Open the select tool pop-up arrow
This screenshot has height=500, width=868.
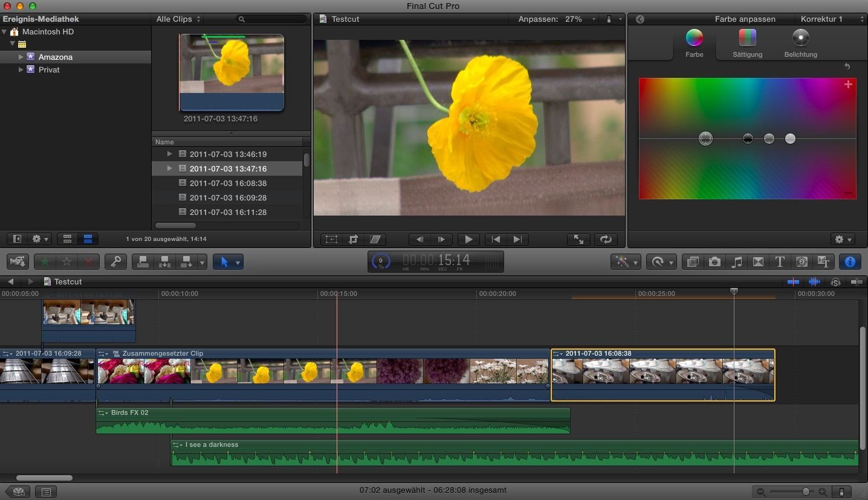pos(238,261)
